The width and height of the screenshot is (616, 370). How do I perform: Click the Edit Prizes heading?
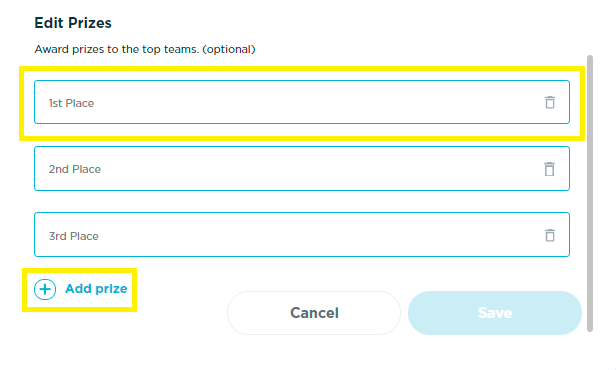coord(73,23)
